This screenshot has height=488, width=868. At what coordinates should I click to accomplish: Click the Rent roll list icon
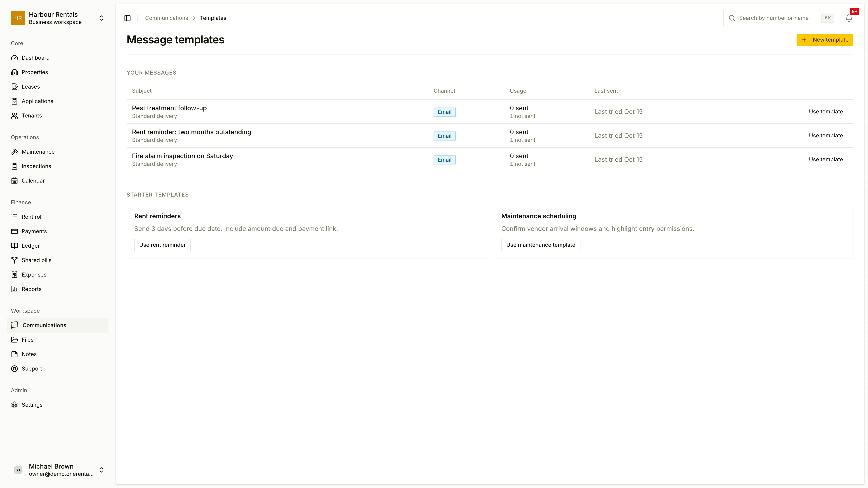pyautogui.click(x=14, y=217)
